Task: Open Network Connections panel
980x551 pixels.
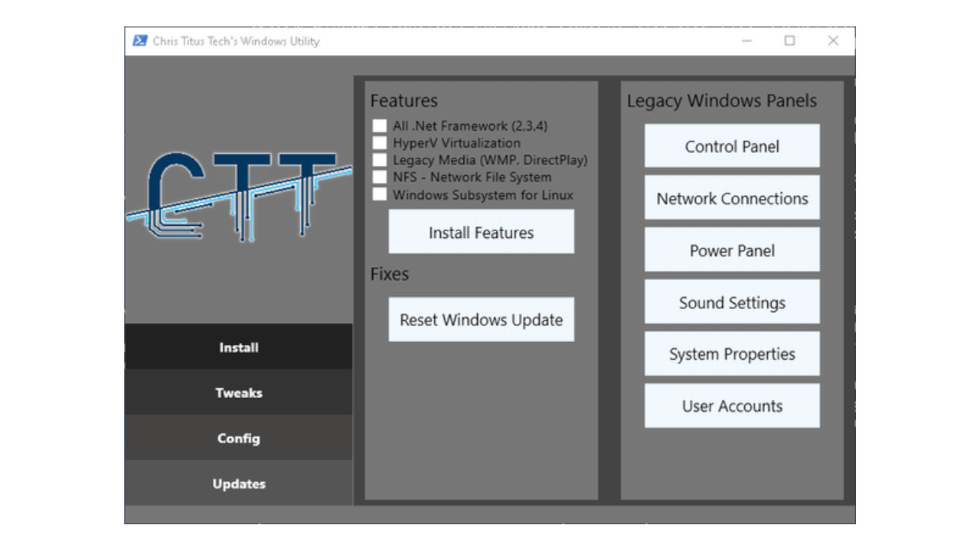Action: point(732,198)
